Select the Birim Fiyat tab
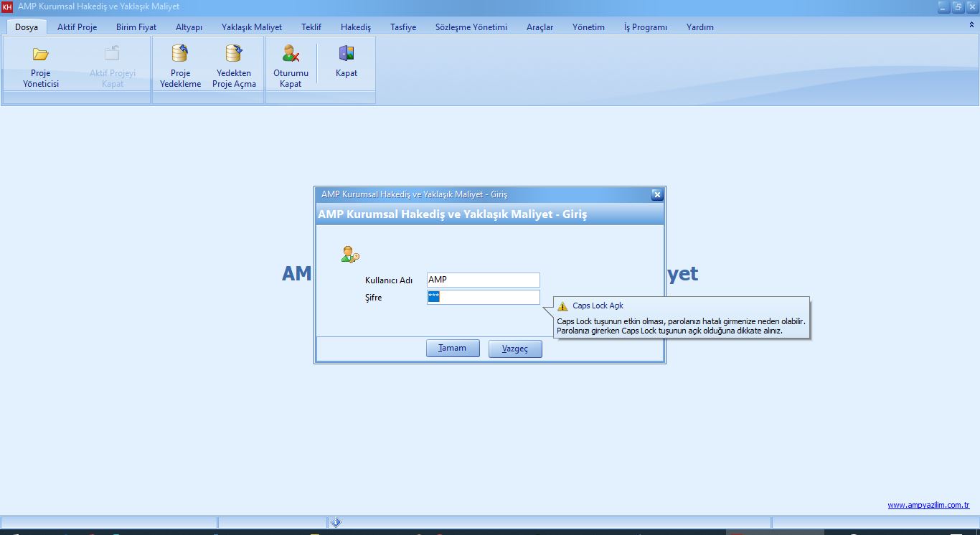 pyautogui.click(x=136, y=27)
